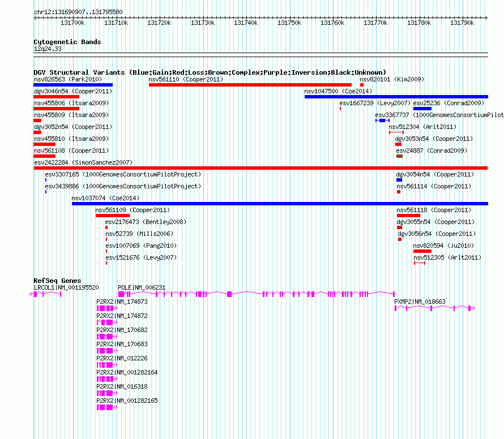
Task: Open nsv455806 (Itsara2009) variant label
Action: 71,103
